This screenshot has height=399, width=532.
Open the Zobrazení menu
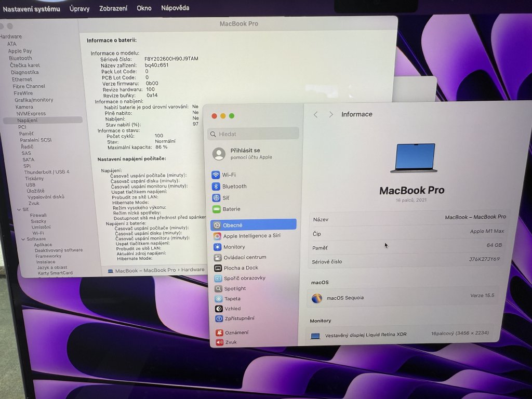113,8
